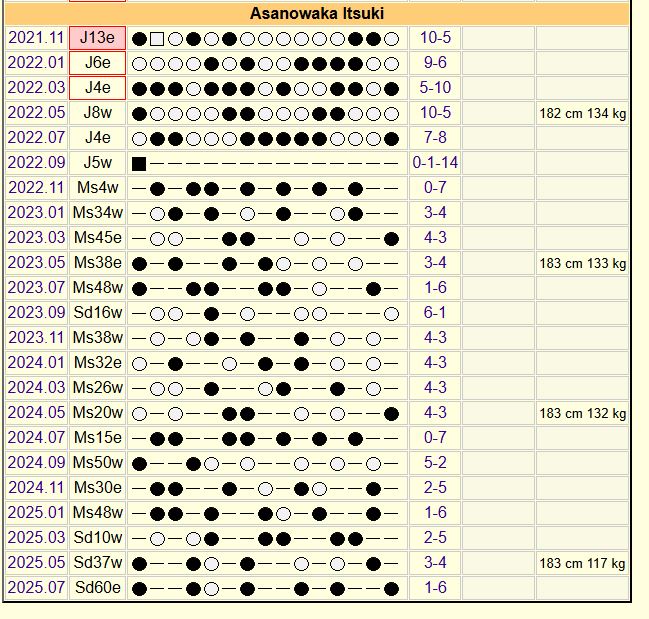Open the 2022.03 tournament link
This screenshot has height=619, width=649.
pyautogui.click(x=36, y=88)
